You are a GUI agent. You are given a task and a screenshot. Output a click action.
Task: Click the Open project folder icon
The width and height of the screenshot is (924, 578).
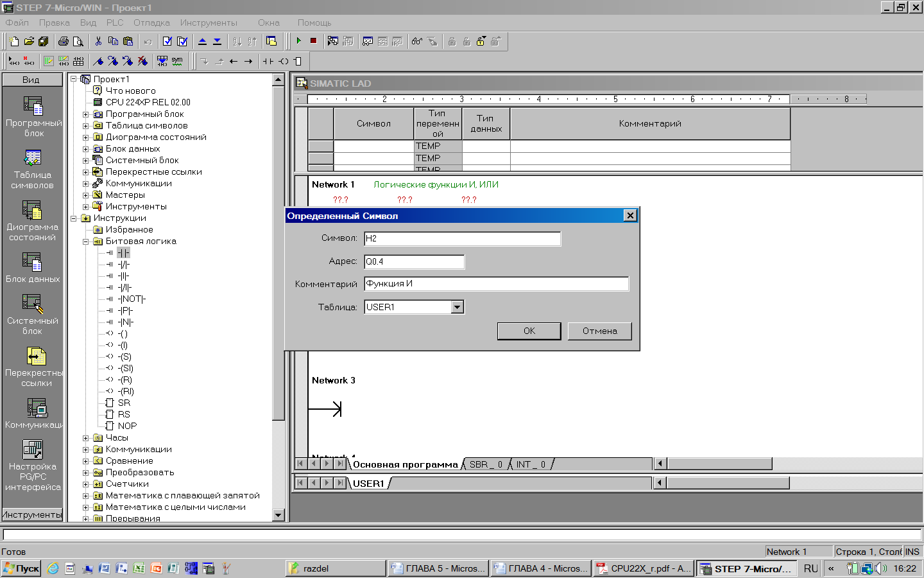(29, 41)
